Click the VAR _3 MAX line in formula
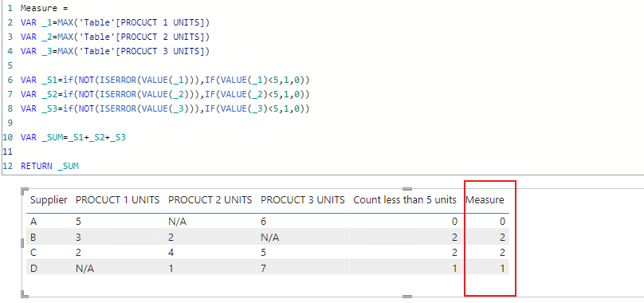Image resolution: width=644 pixels, height=303 pixels. (115, 51)
